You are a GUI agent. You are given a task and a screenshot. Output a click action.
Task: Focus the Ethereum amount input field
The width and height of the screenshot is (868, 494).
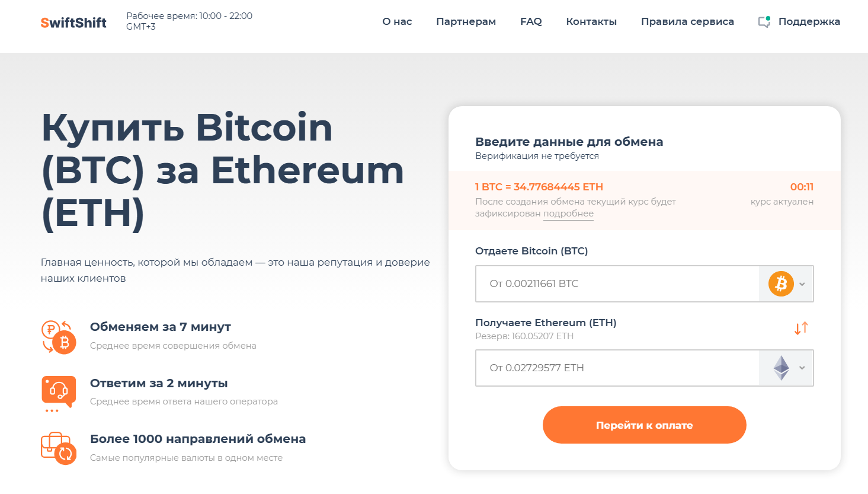click(x=616, y=368)
